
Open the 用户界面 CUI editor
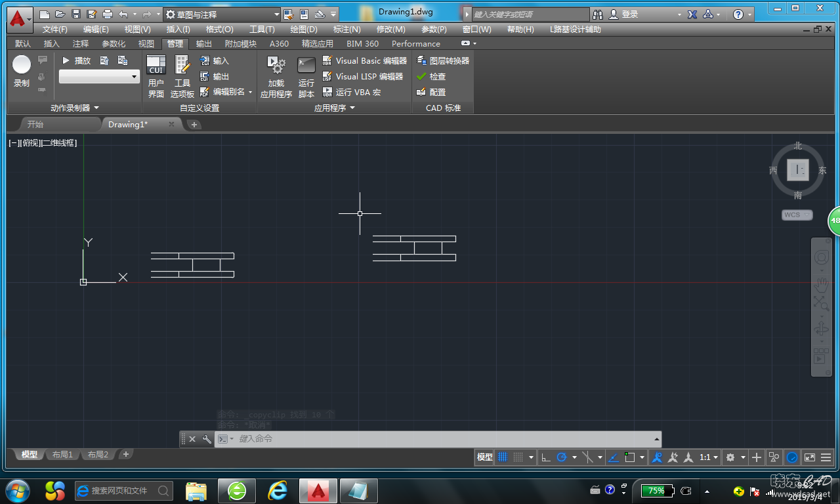[156, 76]
